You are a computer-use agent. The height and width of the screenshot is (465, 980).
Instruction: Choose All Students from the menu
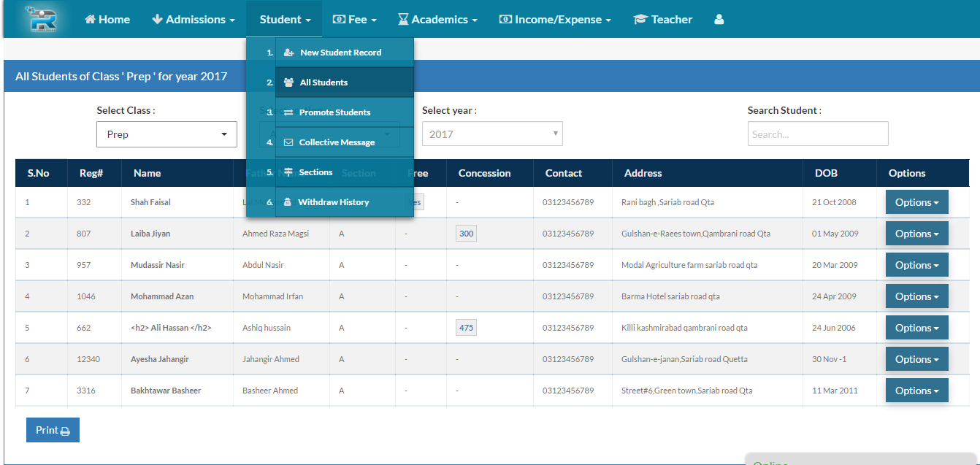[345, 82]
